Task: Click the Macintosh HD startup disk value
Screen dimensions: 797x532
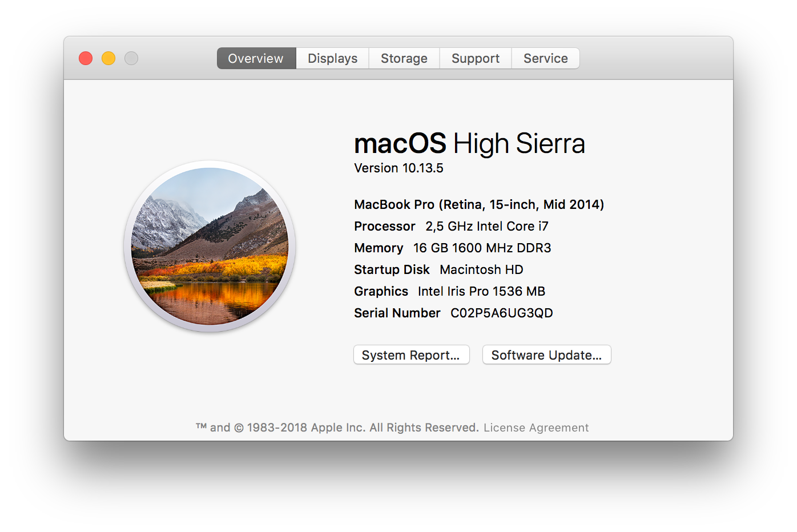Action: click(481, 269)
